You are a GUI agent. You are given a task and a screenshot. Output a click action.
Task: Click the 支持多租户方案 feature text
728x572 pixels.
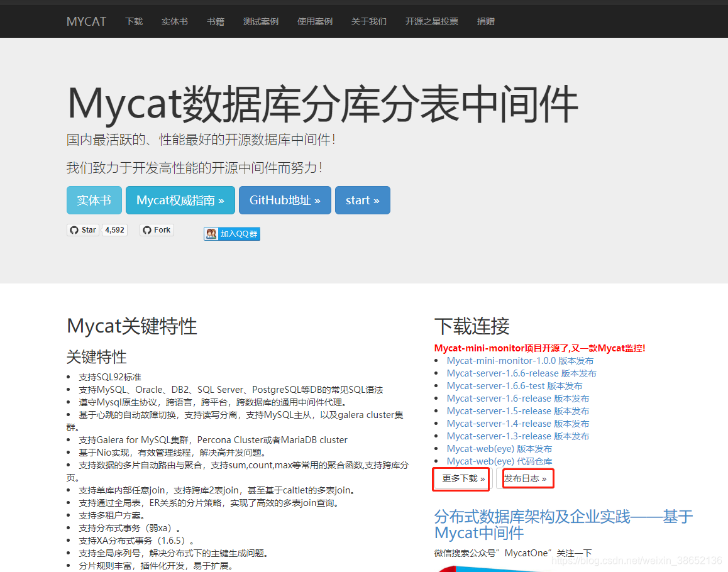[112, 515]
